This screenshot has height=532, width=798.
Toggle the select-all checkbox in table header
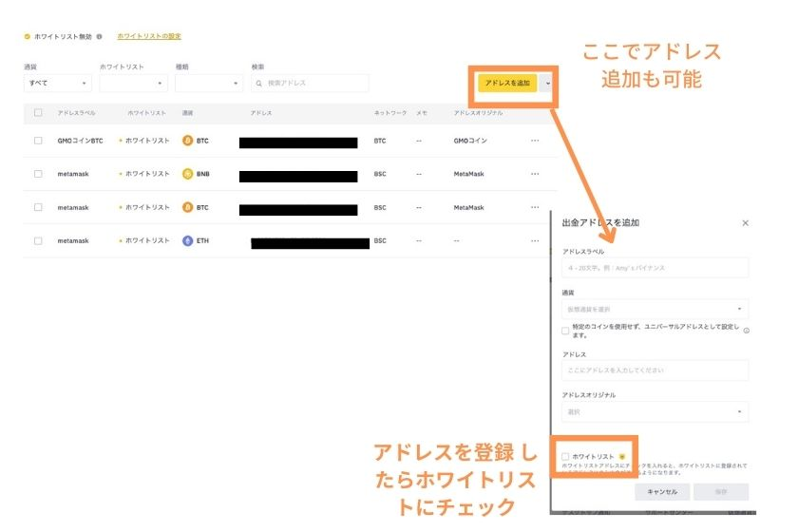coord(38,112)
